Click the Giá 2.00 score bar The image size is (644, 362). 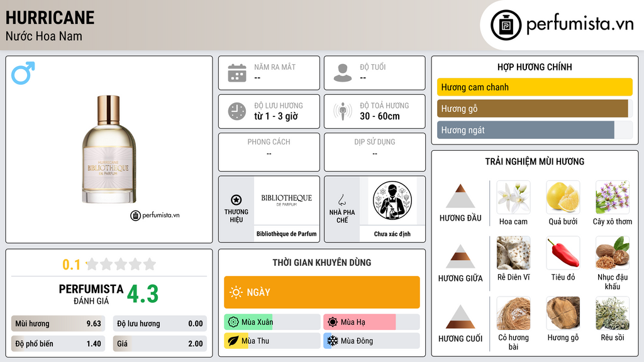160,344
